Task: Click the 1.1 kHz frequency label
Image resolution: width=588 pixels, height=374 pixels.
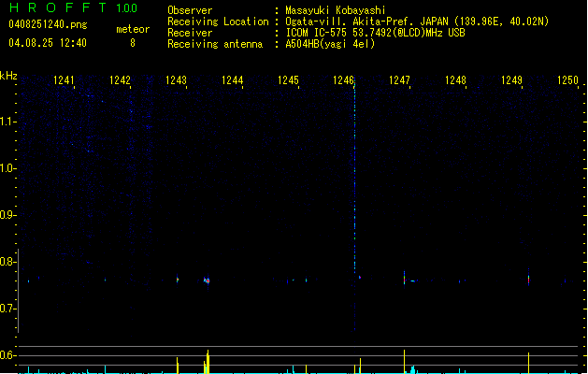Action: point(7,122)
